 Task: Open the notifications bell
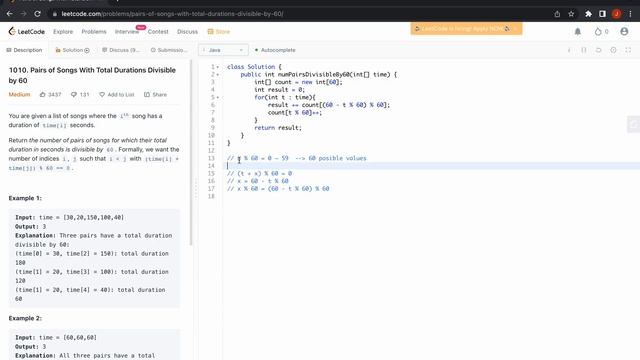(x=578, y=31)
